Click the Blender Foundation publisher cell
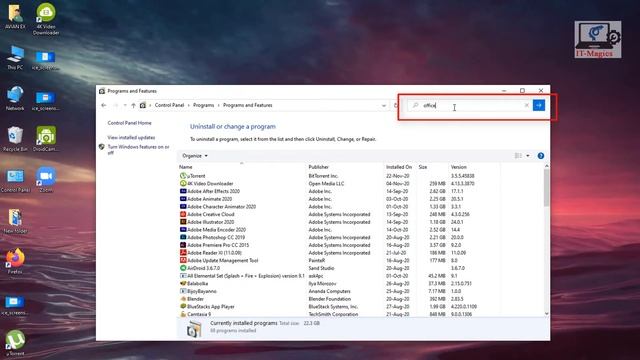640x360 pixels. 329,299
